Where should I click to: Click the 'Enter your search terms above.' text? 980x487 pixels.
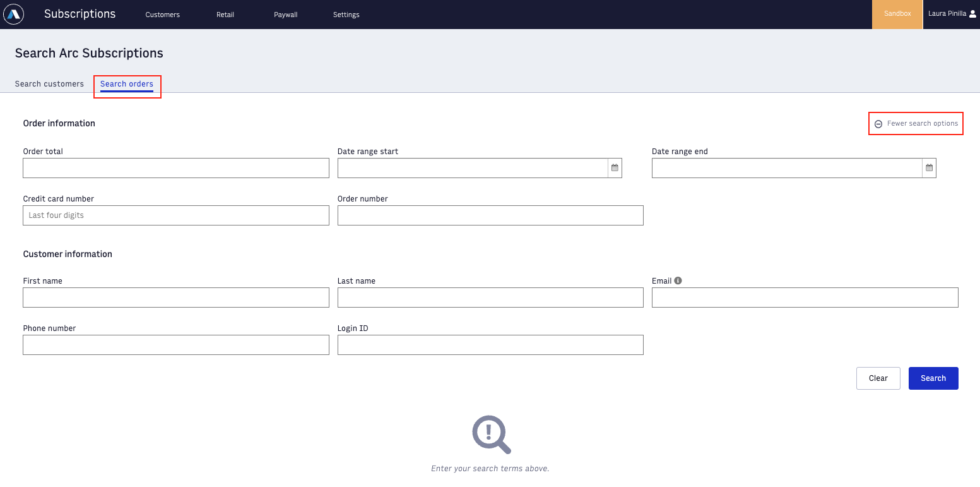click(x=490, y=469)
